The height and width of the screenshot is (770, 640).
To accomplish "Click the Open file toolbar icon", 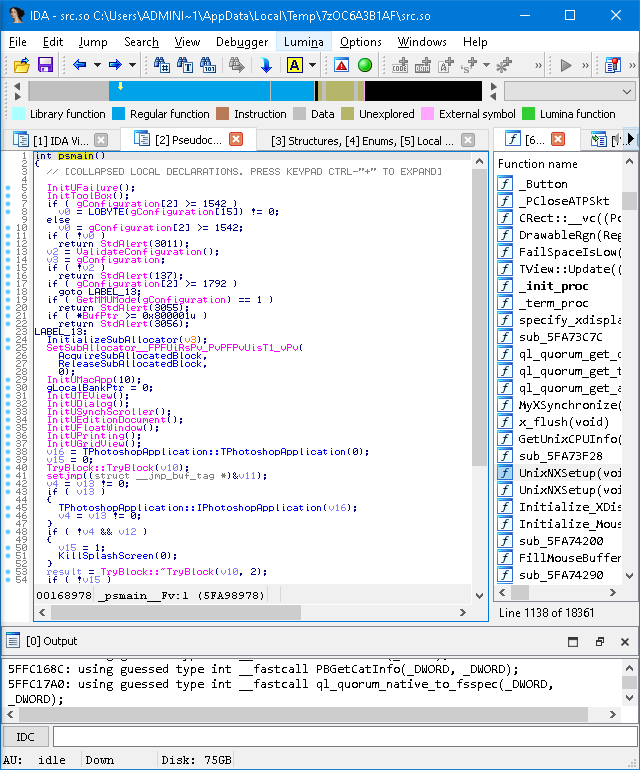I will (x=22, y=65).
